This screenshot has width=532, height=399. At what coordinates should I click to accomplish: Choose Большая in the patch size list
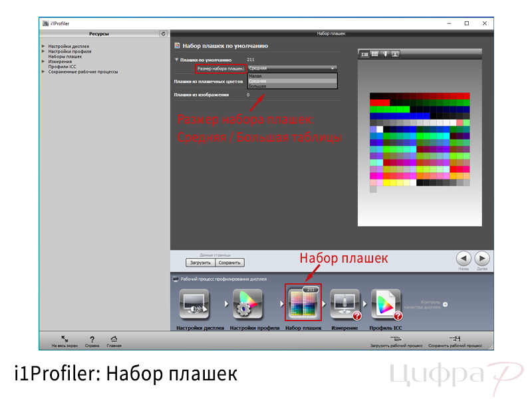point(292,86)
